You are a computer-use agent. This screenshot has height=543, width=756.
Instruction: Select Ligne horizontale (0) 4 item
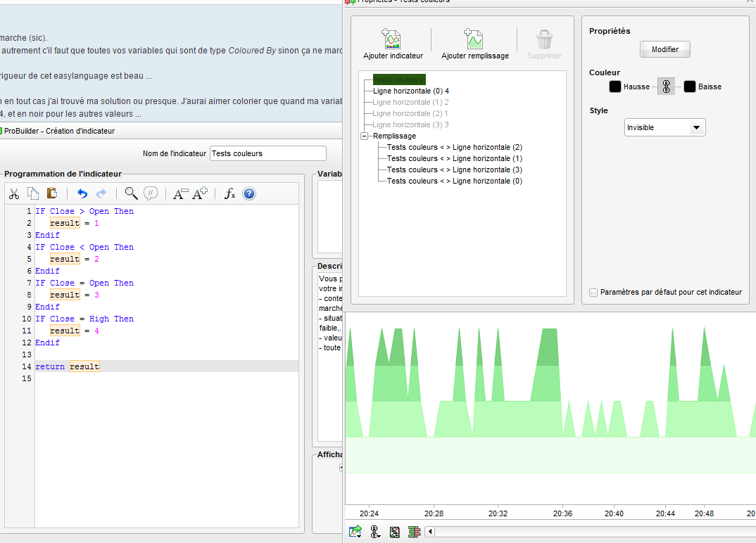click(x=410, y=91)
